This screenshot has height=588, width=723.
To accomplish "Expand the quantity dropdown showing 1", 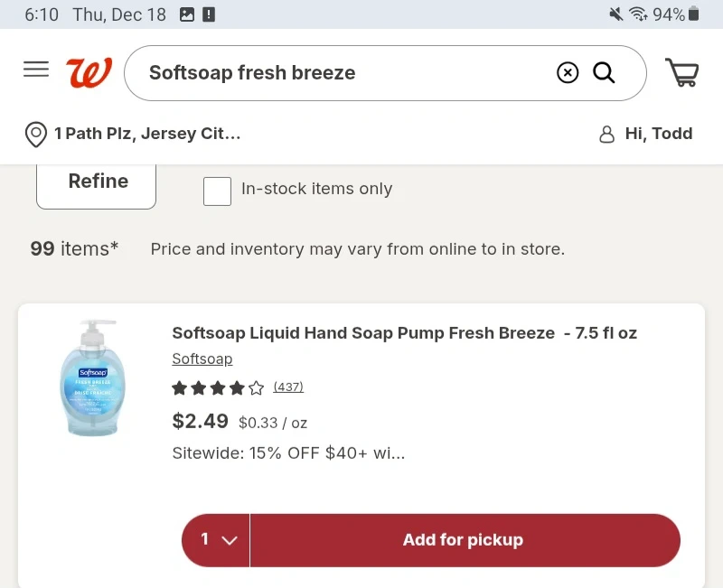I will pos(217,540).
